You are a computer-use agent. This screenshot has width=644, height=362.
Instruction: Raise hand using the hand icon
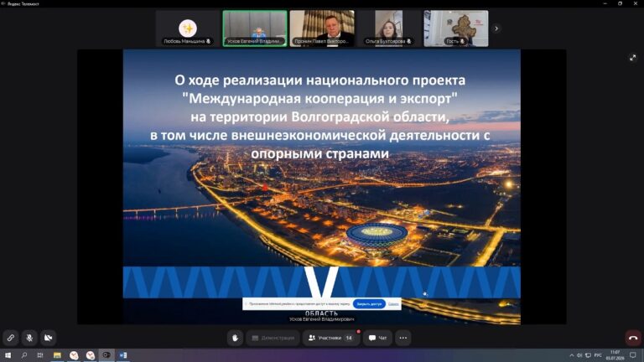click(x=235, y=338)
